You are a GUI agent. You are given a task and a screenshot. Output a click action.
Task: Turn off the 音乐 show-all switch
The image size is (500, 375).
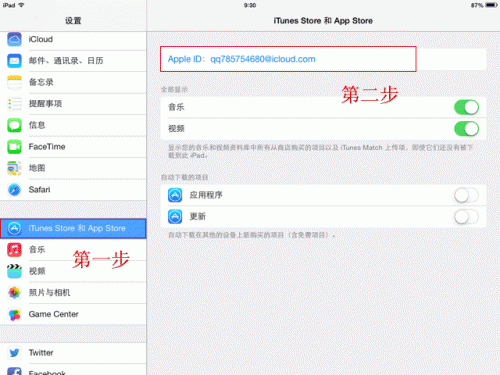tap(466, 107)
